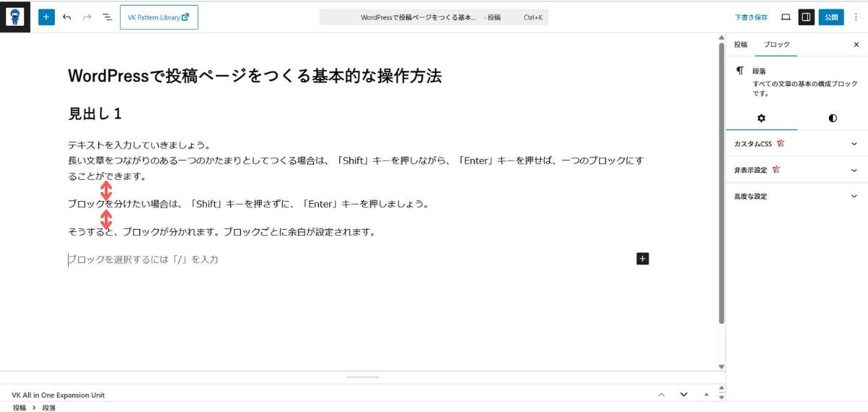Viewport: 868px width, 412px height.
Task: Open the document overview list view
Action: point(107,17)
